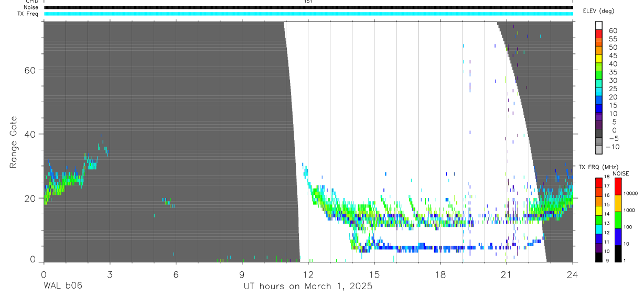Click the '21' tick on the UT hours axis
The height and width of the screenshot is (297, 644).
point(507,274)
